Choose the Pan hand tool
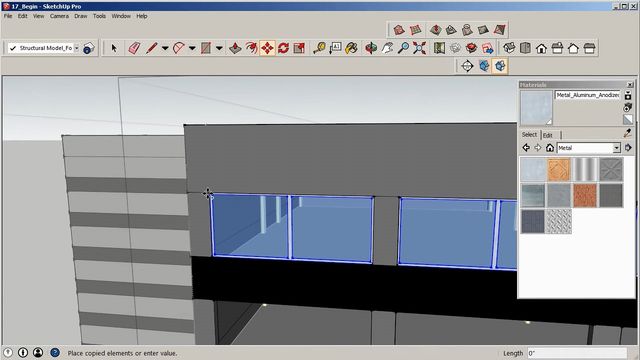The height and width of the screenshot is (360, 640). pos(387,48)
